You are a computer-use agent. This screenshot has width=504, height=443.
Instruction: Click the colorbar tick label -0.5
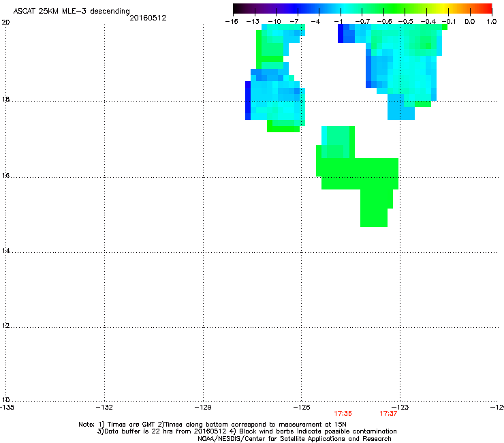point(406,22)
